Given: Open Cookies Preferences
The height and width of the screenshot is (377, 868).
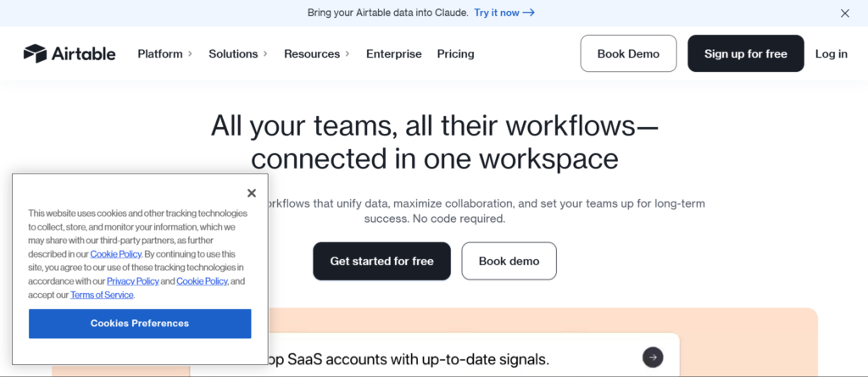Looking at the screenshot, I should point(140,324).
